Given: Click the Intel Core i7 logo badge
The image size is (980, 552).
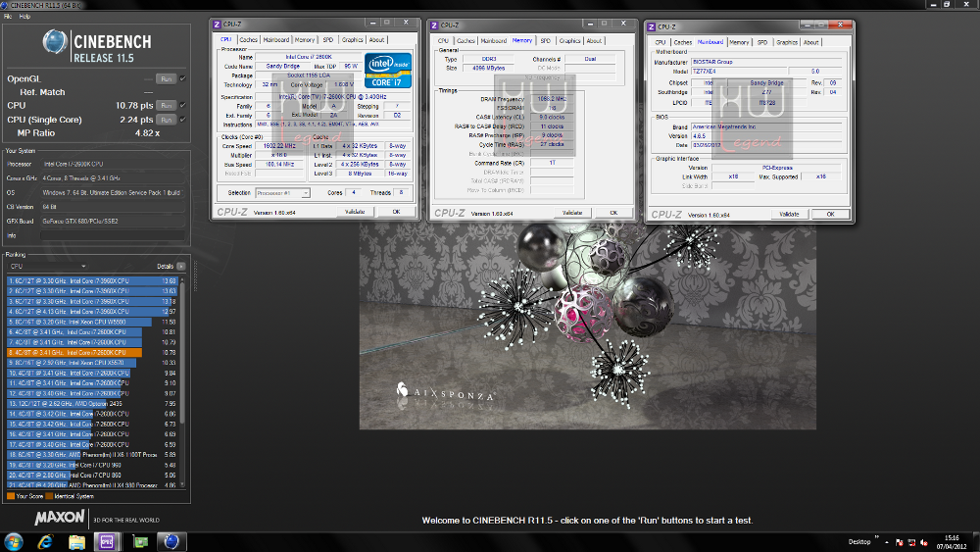Looking at the screenshot, I should click(387, 71).
